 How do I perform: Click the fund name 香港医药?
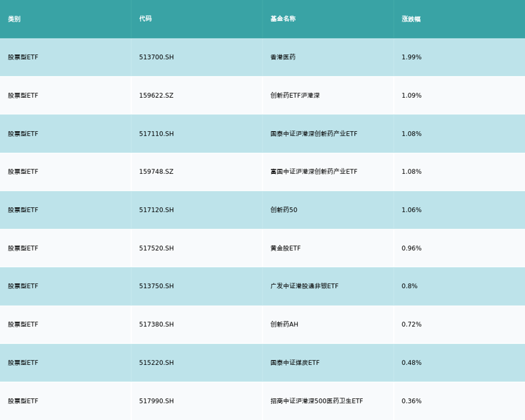pos(283,57)
